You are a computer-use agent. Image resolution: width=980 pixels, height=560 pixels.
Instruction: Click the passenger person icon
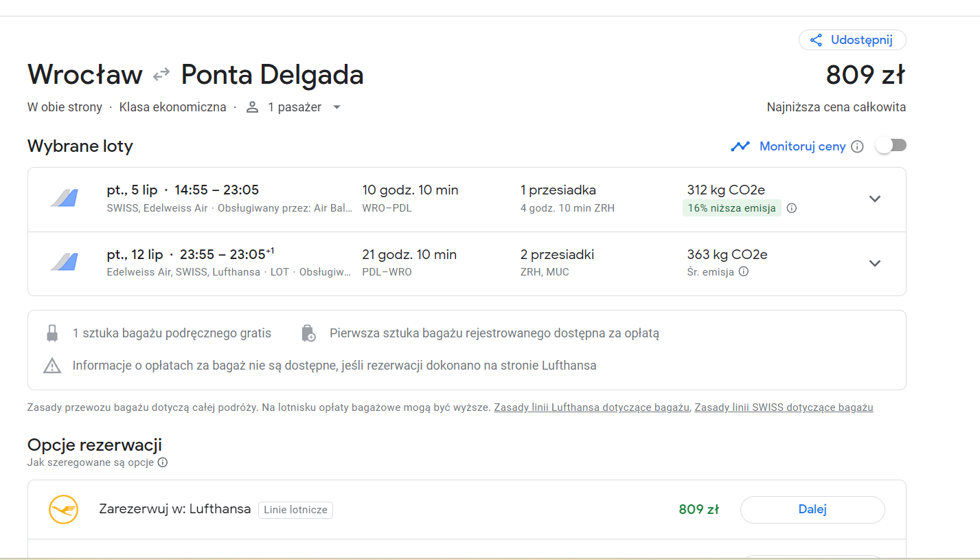(x=253, y=107)
